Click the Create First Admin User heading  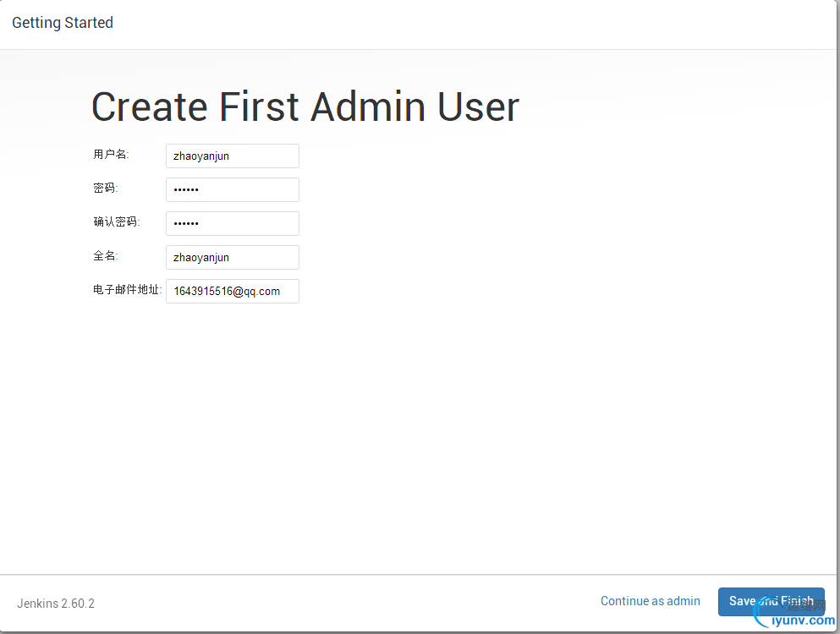(305, 107)
